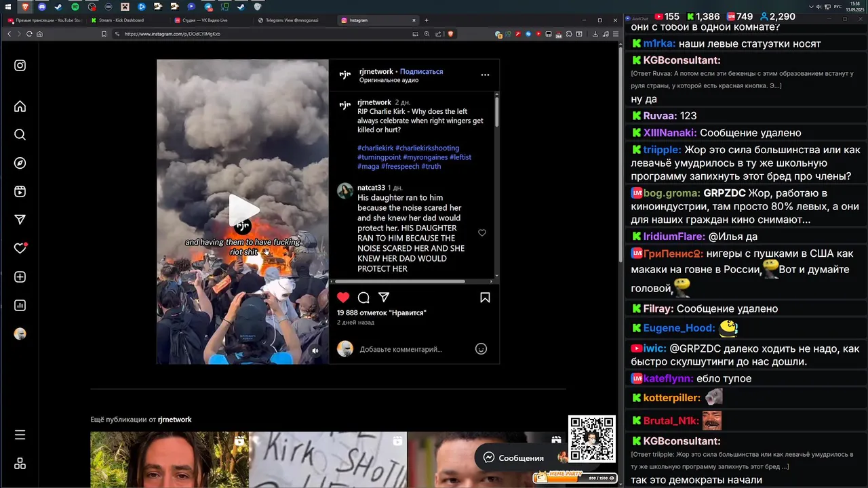Like natcat33's comment heart

tap(482, 232)
